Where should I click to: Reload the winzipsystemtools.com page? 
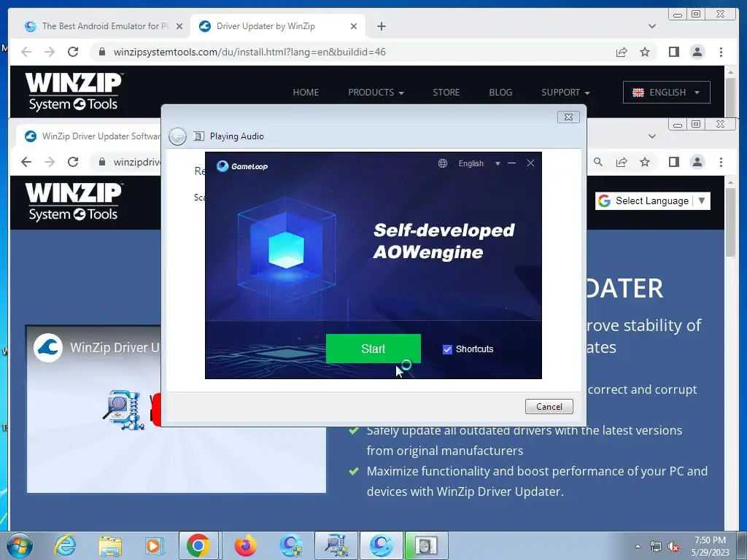73,52
